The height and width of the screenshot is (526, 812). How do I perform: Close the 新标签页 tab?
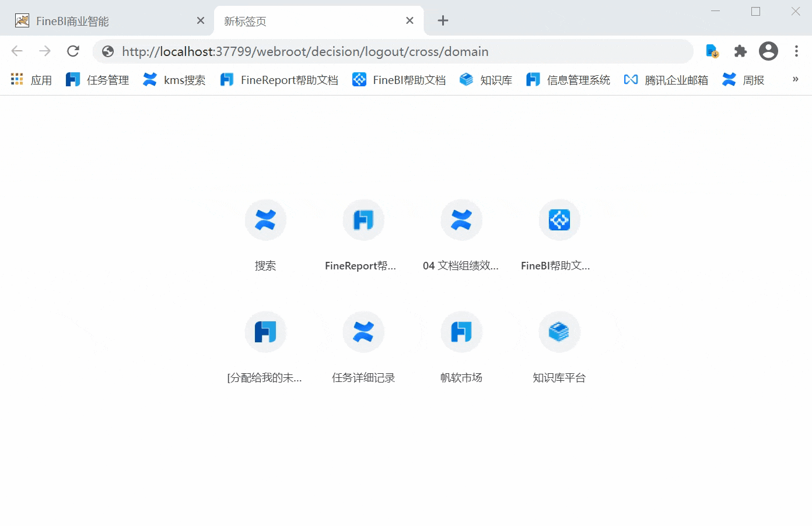[409, 20]
